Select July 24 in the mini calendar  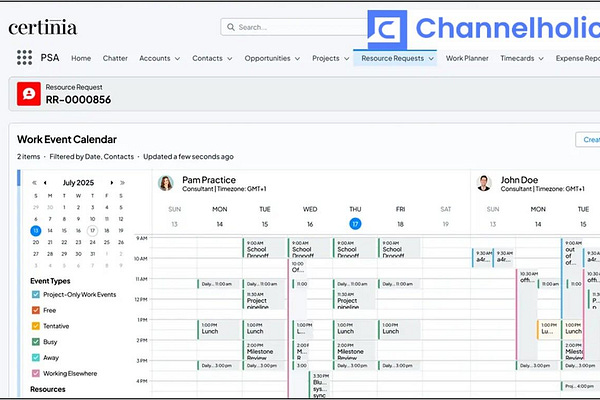[x=92, y=242]
